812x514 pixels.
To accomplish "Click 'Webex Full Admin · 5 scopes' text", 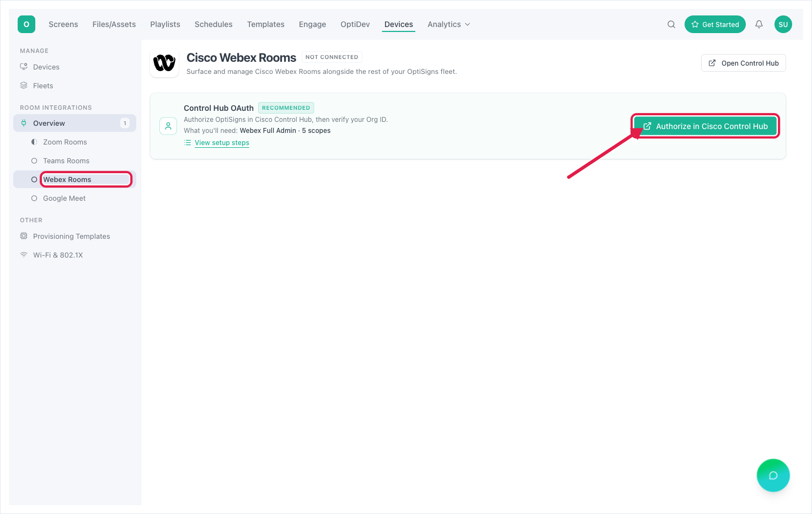I will (x=285, y=131).
